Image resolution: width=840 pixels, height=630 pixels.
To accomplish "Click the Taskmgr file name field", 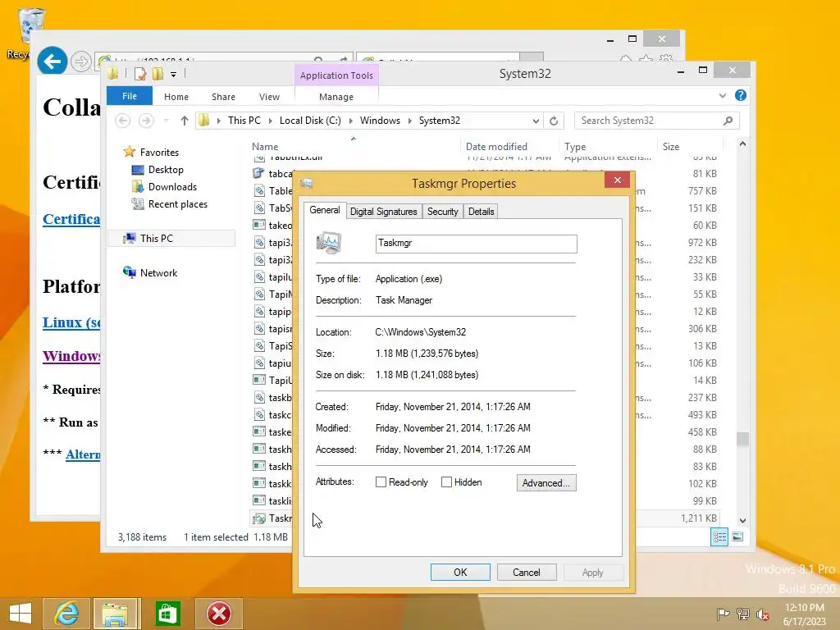I will [477, 244].
